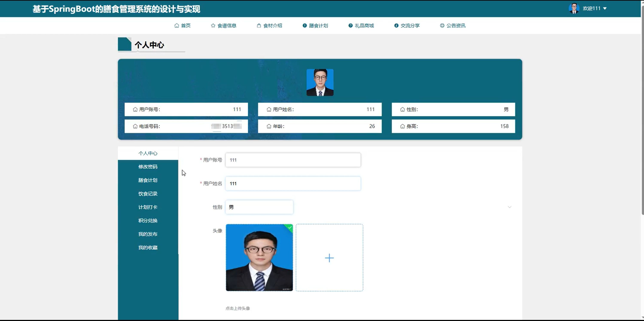644x321 pixels.
Task: Click the info icon beside 交流分享
Action: click(396, 26)
